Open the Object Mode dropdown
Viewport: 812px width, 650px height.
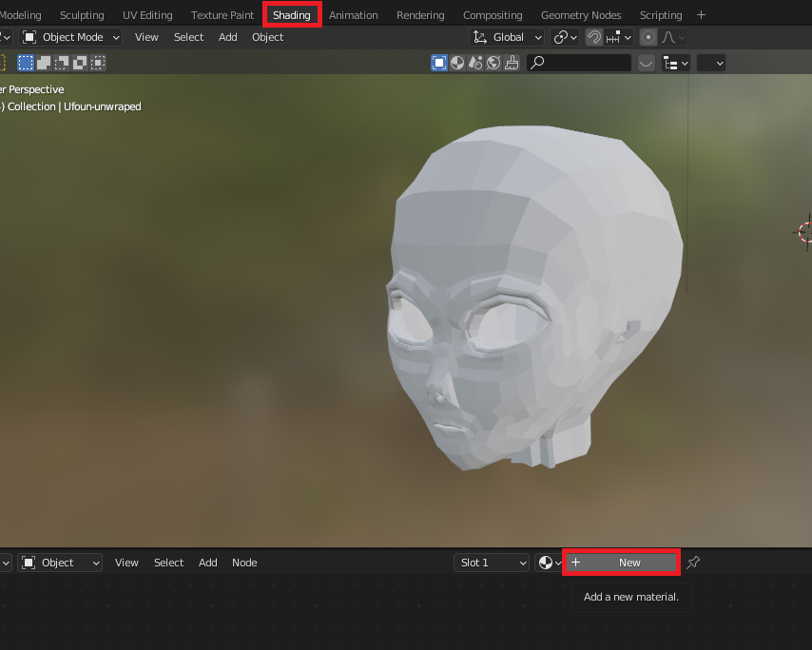pos(71,37)
